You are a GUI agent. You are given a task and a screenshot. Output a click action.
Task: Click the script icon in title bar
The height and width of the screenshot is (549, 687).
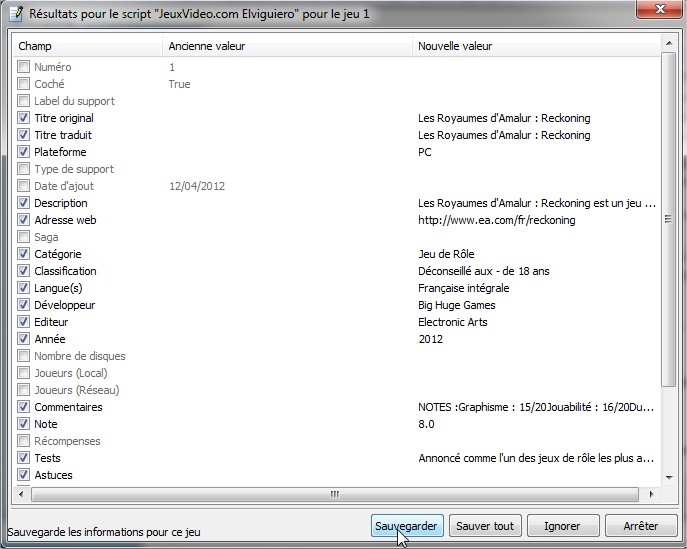(x=14, y=14)
